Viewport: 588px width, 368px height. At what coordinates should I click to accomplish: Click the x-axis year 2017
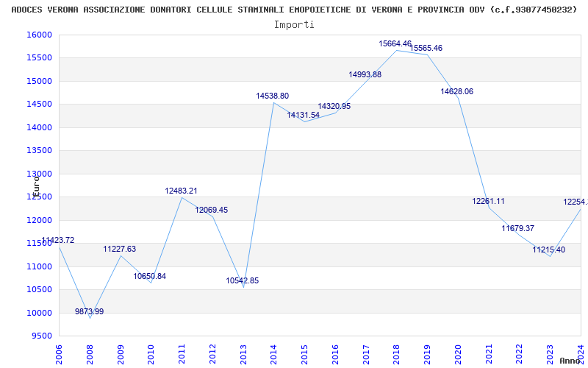click(x=366, y=355)
